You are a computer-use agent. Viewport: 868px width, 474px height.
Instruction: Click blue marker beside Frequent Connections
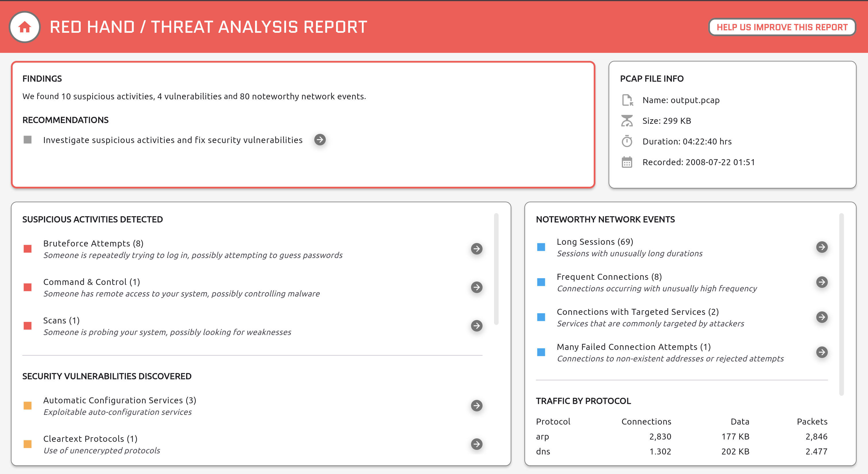coord(541,282)
